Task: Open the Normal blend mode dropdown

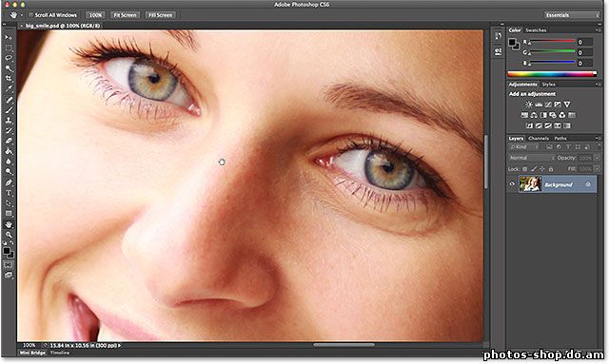Action: coord(532,158)
